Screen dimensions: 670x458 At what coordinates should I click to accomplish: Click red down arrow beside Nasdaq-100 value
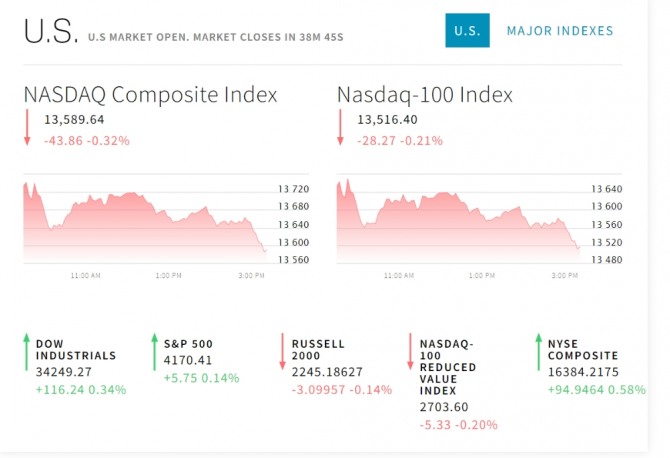tap(342, 129)
